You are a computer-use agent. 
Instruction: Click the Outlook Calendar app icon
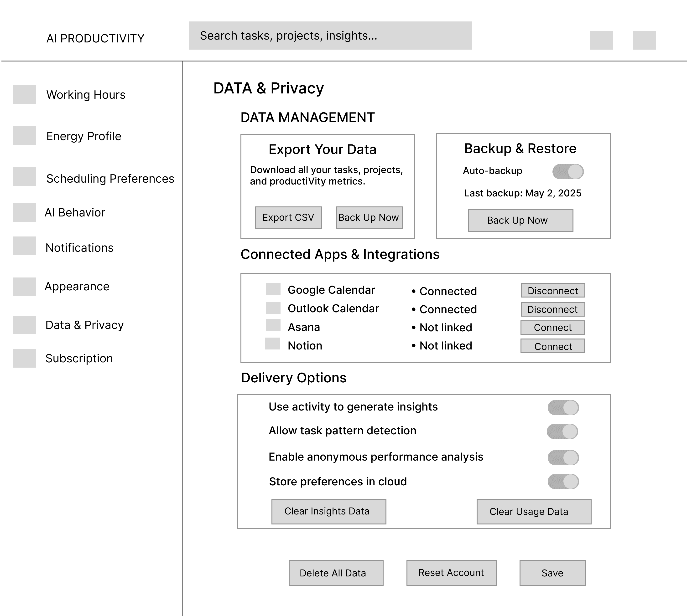(x=273, y=308)
